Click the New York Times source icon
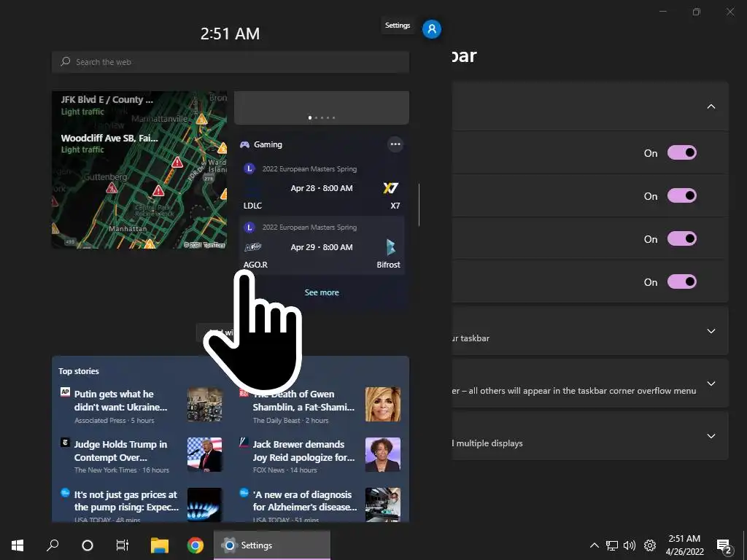Image resolution: width=747 pixels, height=560 pixels. pyautogui.click(x=65, y=443)
